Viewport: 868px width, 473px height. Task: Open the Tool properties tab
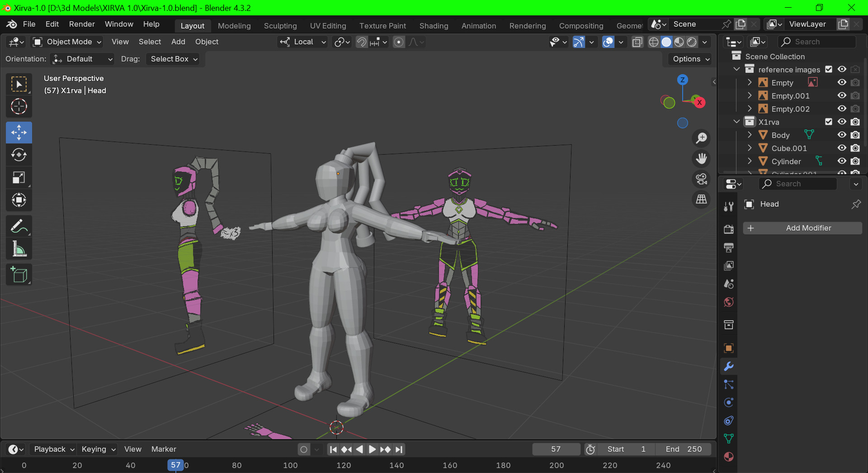728,207
